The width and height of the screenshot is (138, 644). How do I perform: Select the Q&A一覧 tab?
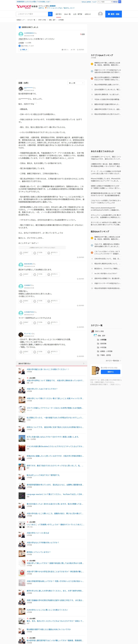click(x=67, y=14)
